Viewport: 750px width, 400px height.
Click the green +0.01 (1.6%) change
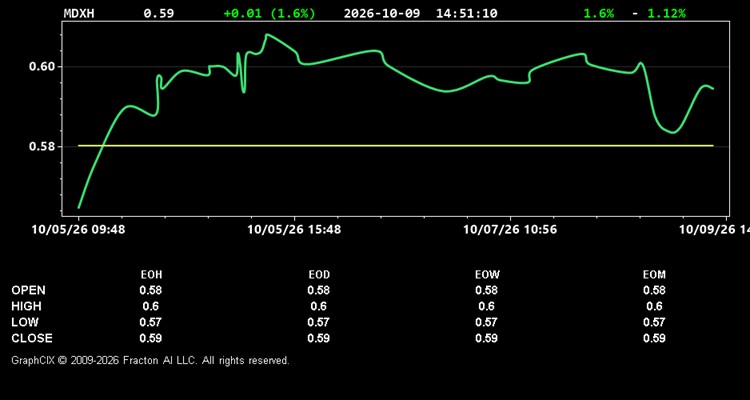tap(270, 13)
